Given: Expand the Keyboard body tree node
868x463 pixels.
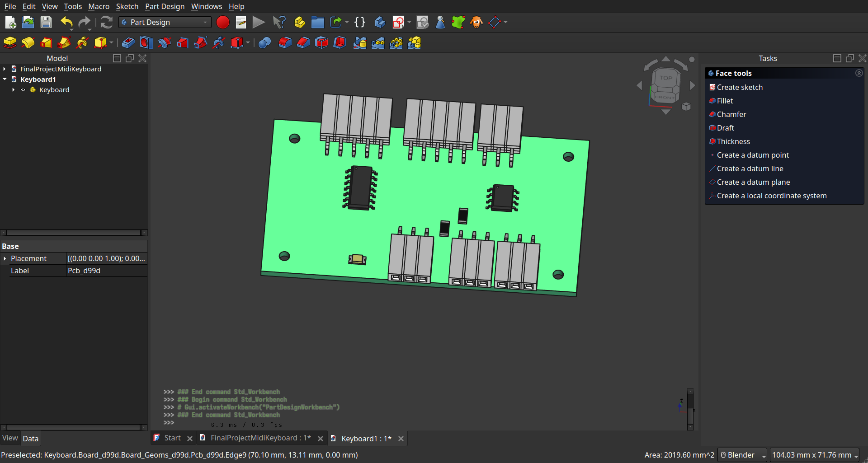Looking at the screenshot, I should 14,90.
